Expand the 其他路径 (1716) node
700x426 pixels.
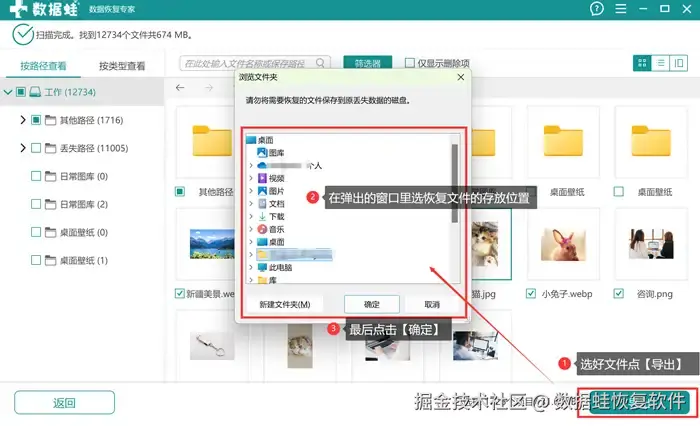[23, 120]
